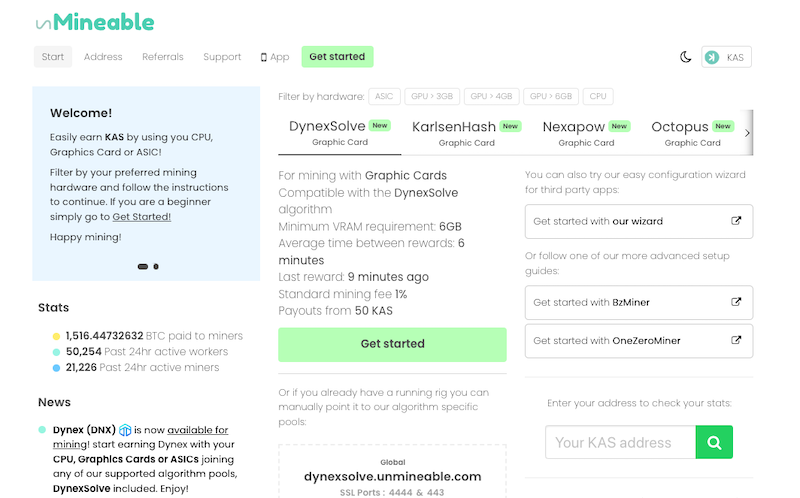
Task: Toggle dark mode moon icon
Action: [x=686, y=57]
